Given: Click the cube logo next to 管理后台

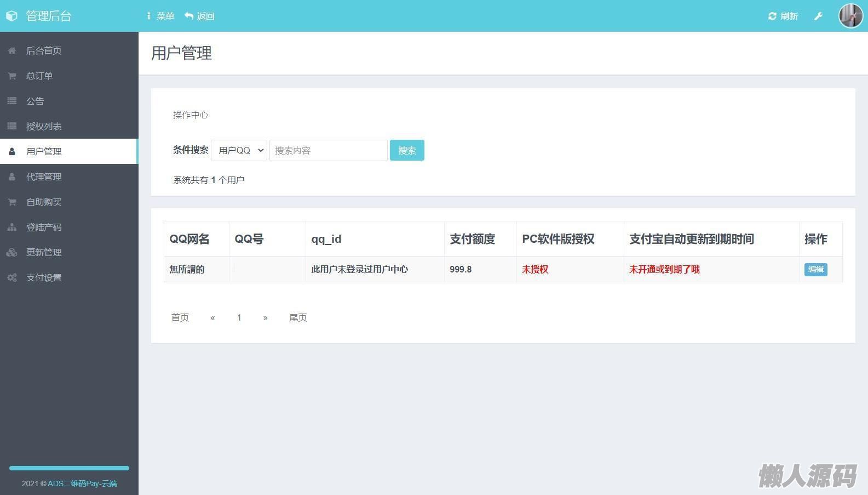Looking at the screenshot, I should click(12, 16).
